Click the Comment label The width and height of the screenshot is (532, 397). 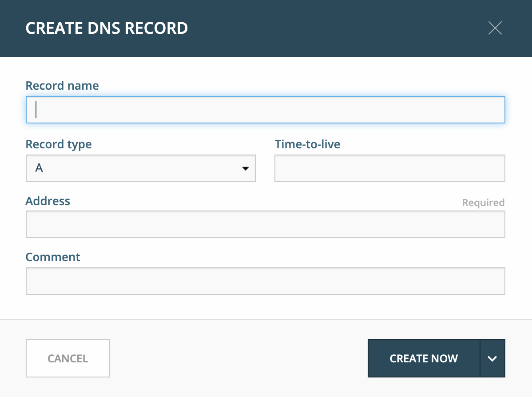[53, 257]
